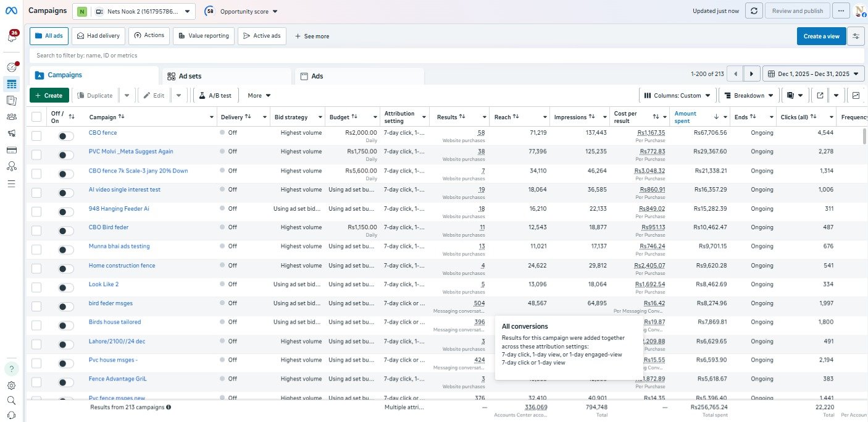Click the search magnifier icon in sidebar
The width and height of the screenshot is (868, 422).
pos(11,400)
